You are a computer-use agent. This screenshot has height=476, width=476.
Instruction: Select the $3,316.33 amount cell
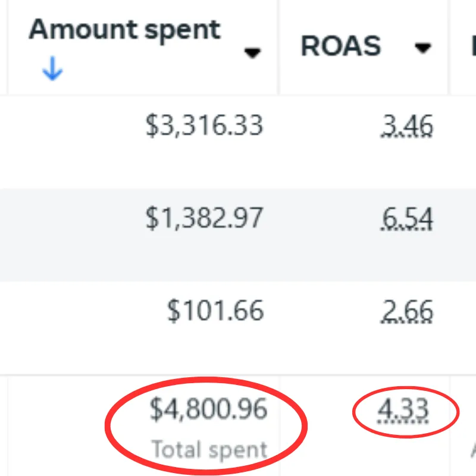pyautogui.click(x=204, y=126)
